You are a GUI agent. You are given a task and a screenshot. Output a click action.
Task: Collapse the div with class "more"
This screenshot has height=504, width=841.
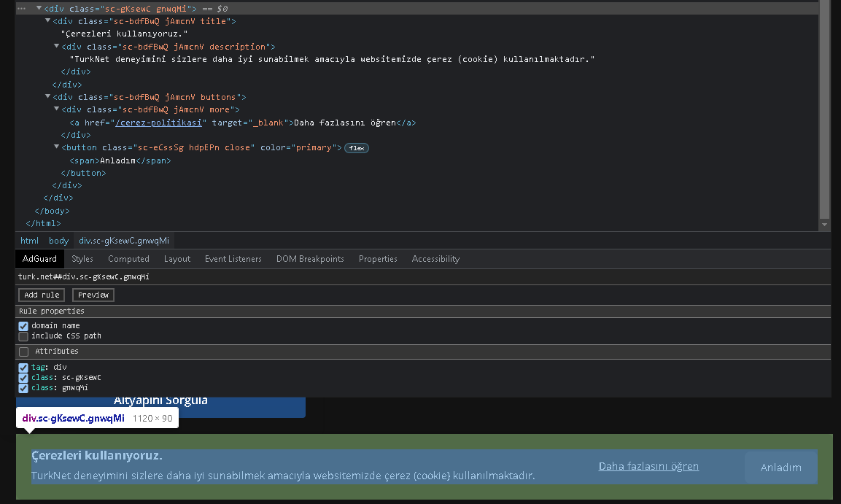(x=56, y=109)
